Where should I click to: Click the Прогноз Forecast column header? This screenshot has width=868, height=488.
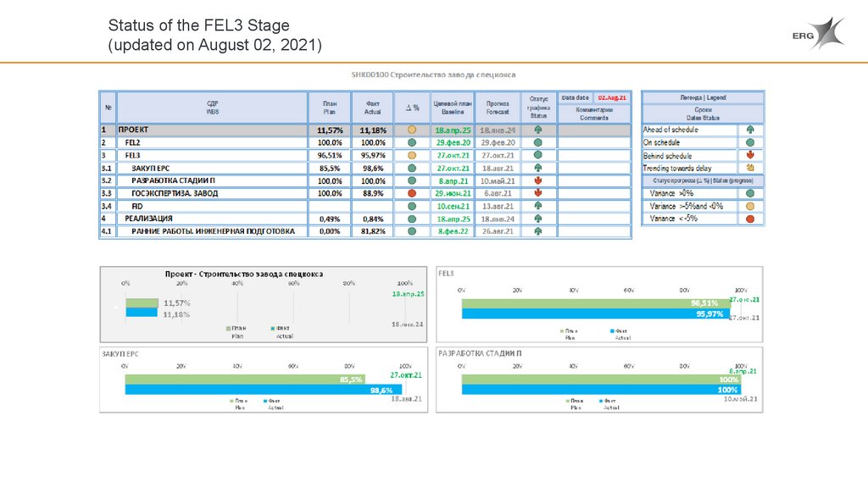[497, 108]
